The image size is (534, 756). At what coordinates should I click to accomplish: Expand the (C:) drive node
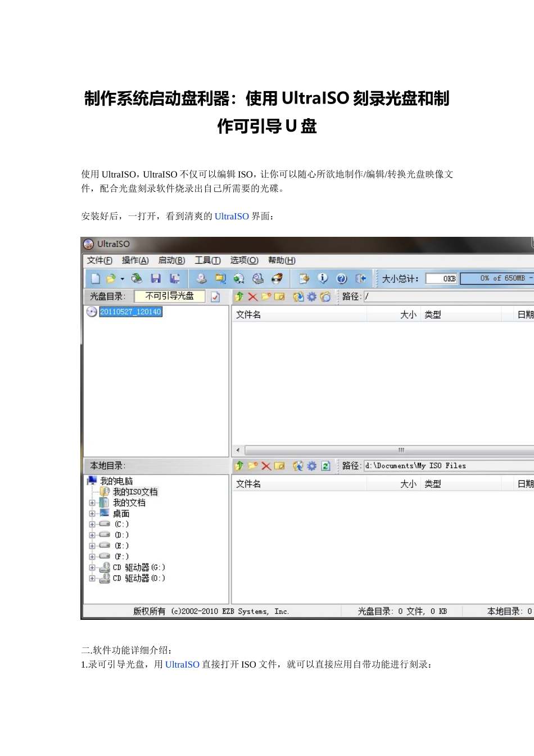click(x=92, y=524)
